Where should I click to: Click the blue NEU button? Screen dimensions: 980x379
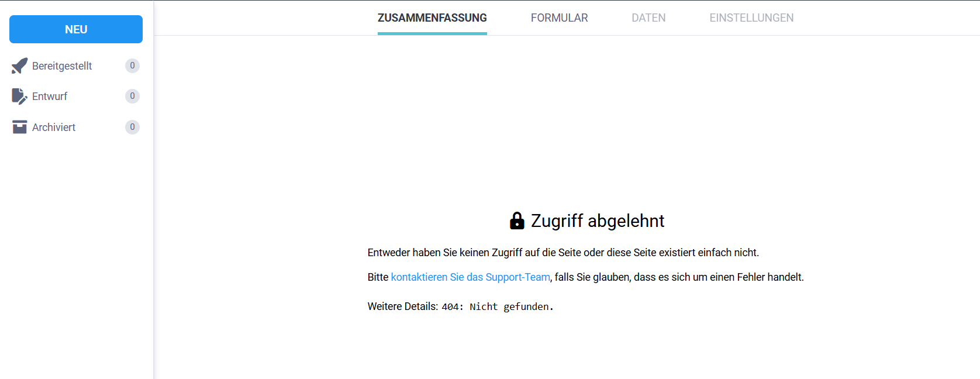point(76,29)
